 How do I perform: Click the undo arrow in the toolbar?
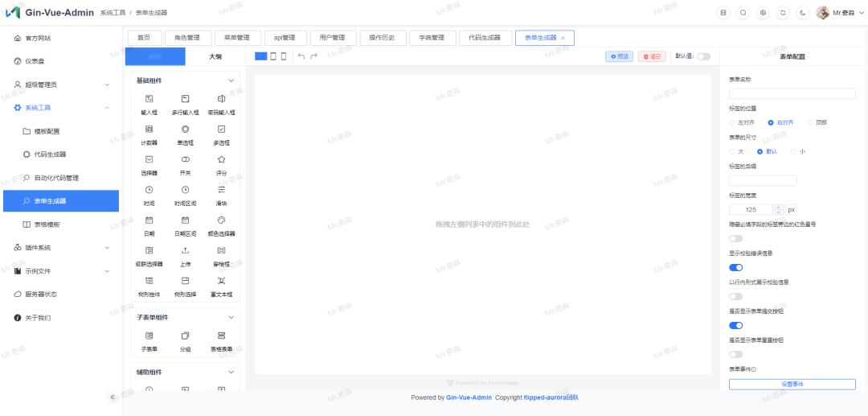(x=301, y=56)
